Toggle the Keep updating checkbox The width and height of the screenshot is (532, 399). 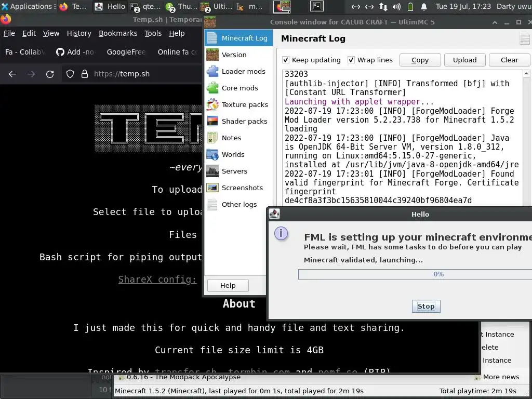point(286,60)
